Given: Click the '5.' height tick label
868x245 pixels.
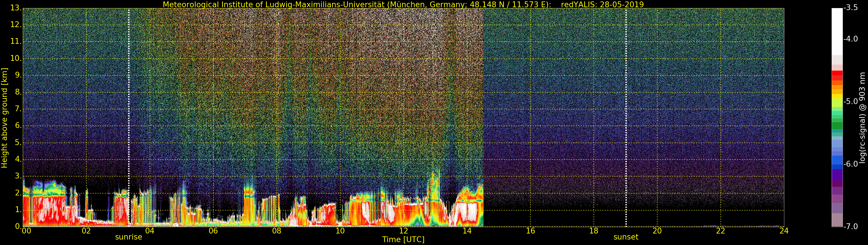Looking at the screenshot, I should tap(18, 142).
